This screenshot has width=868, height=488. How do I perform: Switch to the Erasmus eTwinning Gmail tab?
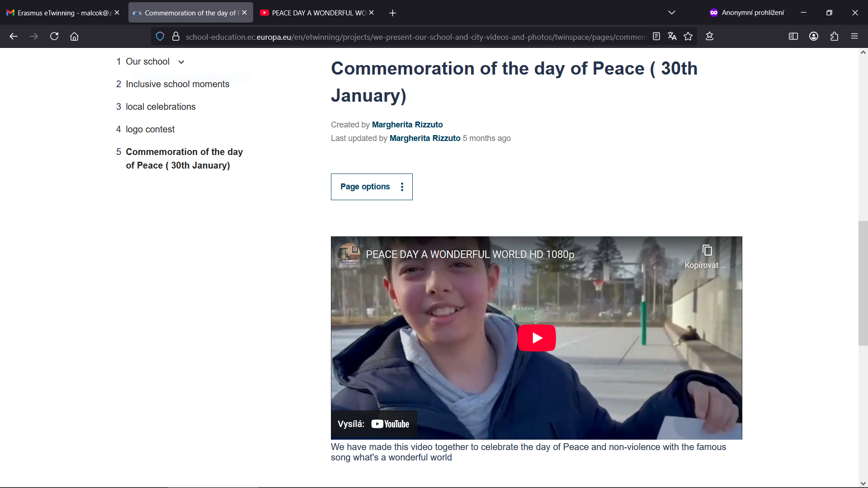60,13
